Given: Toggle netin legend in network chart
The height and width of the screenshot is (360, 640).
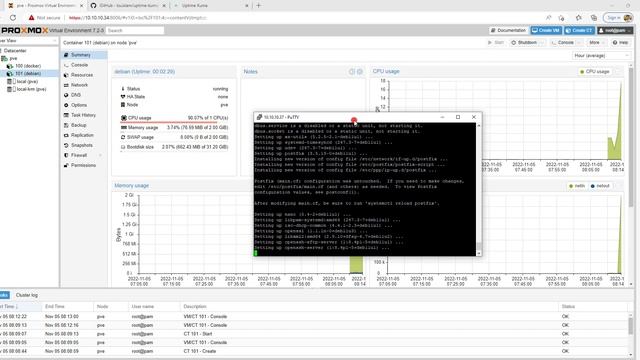Looking at the screenshot, I should click(x=577, y=186).
